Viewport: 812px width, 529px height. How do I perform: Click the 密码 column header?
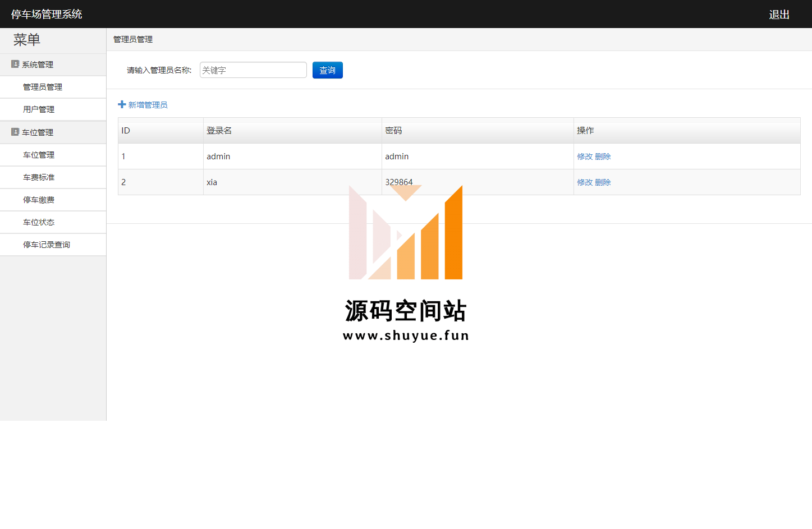coord(478,131)
